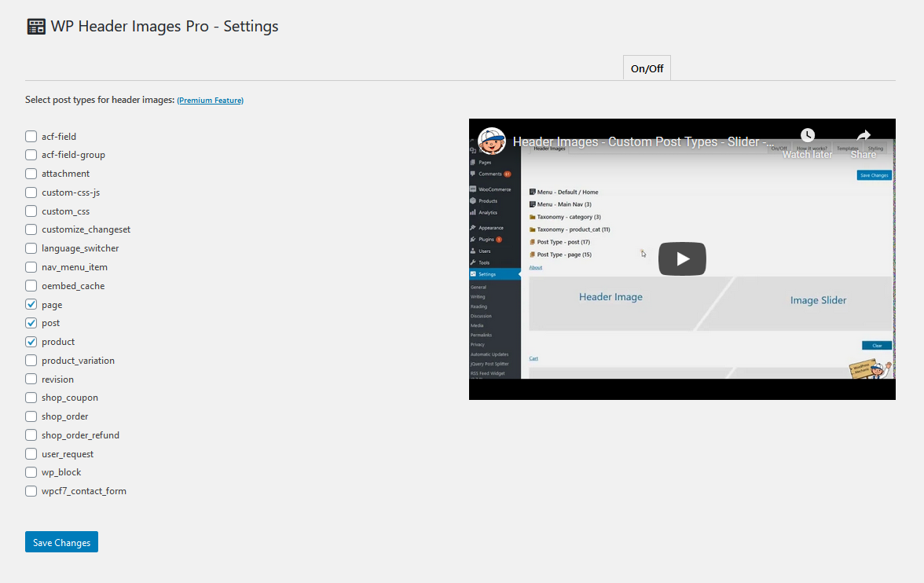Click the 'Select post types for header images:' label
Viewport: 924px width, 583px height.
click(x=101, y=100)
